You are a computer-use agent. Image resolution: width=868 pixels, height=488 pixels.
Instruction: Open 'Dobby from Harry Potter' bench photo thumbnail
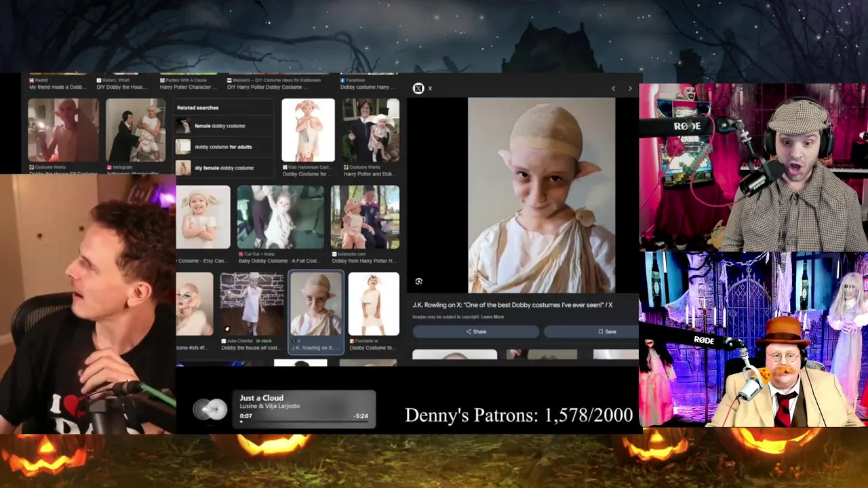365,218
